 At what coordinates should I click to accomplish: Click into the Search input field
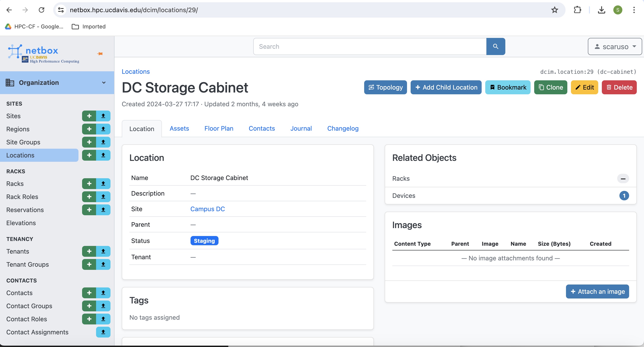click(370, 46)
